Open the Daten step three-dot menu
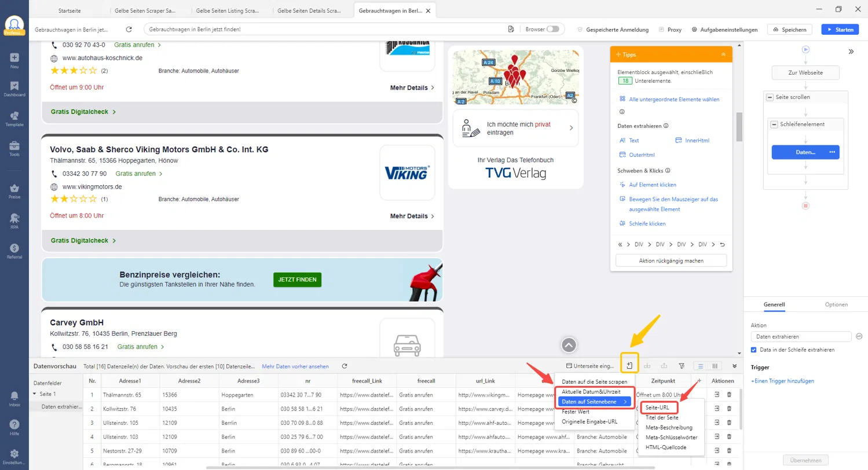 tap(832, 152)
